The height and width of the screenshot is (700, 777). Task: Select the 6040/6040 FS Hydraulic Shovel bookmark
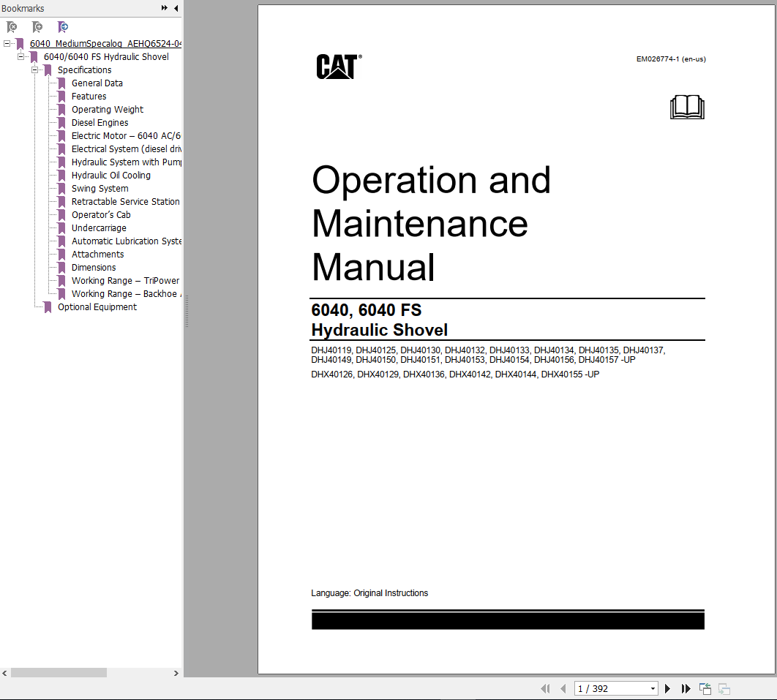click(x=106, y=57)
